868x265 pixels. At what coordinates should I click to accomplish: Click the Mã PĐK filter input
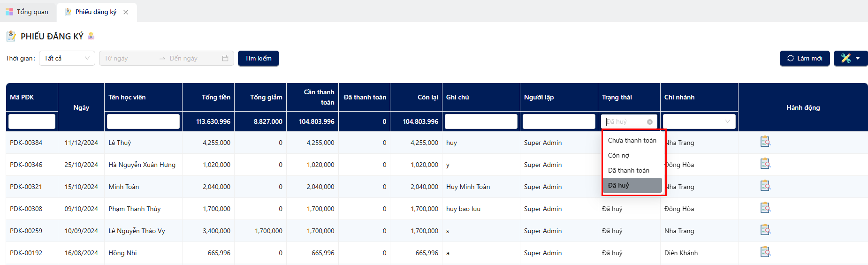(32, 121)
